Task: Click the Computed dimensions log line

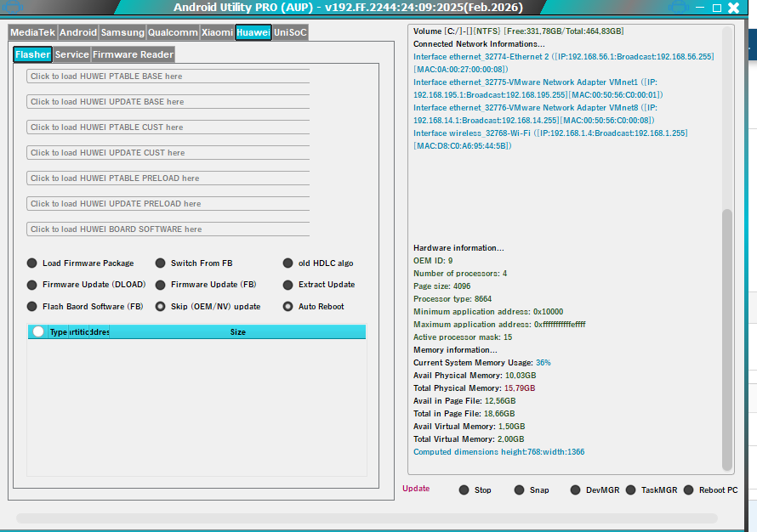Action: pyautogui.click(x=498, y=452)
